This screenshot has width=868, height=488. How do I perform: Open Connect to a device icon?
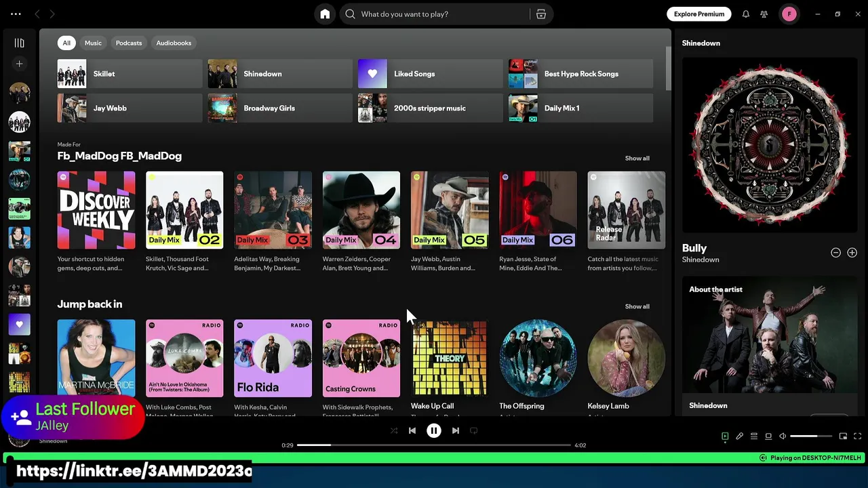click(x=768, y=436)
